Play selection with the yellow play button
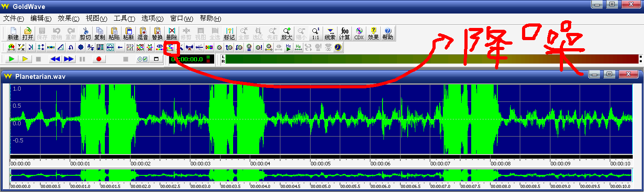Image resolution: width=644 pixels, height=192 pixels. [x=25, y=59]
